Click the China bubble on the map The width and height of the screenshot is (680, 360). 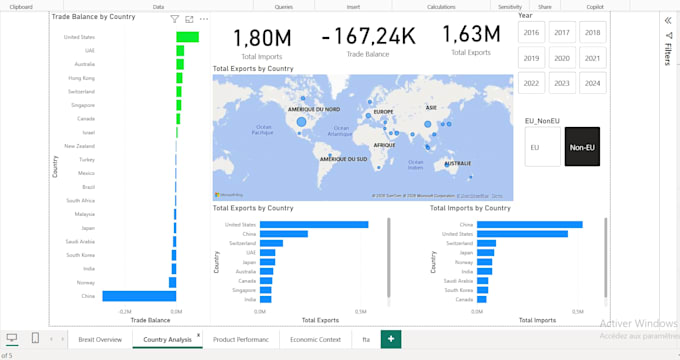tap(428, 124)
